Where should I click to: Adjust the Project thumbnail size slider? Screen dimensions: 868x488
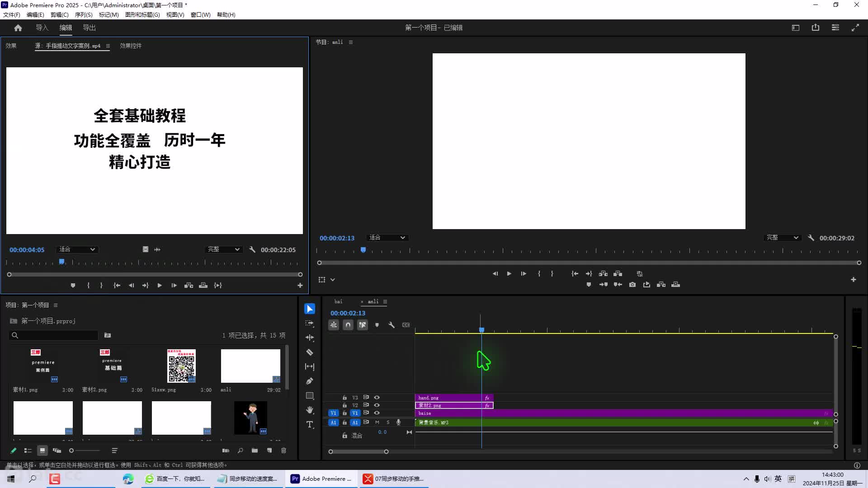pyautogui.click(x=84, y=450)
